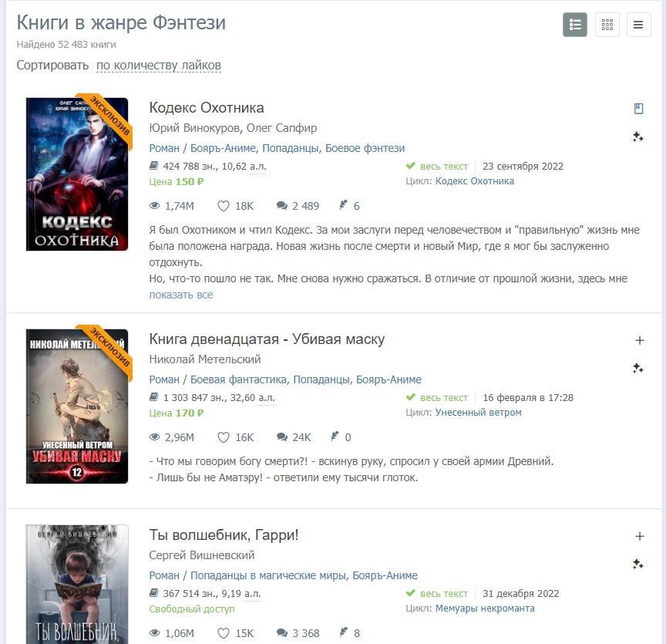This screenshot has height=644, width=666.
Task: Switch to compact lines view
Action: pos(638,25)
